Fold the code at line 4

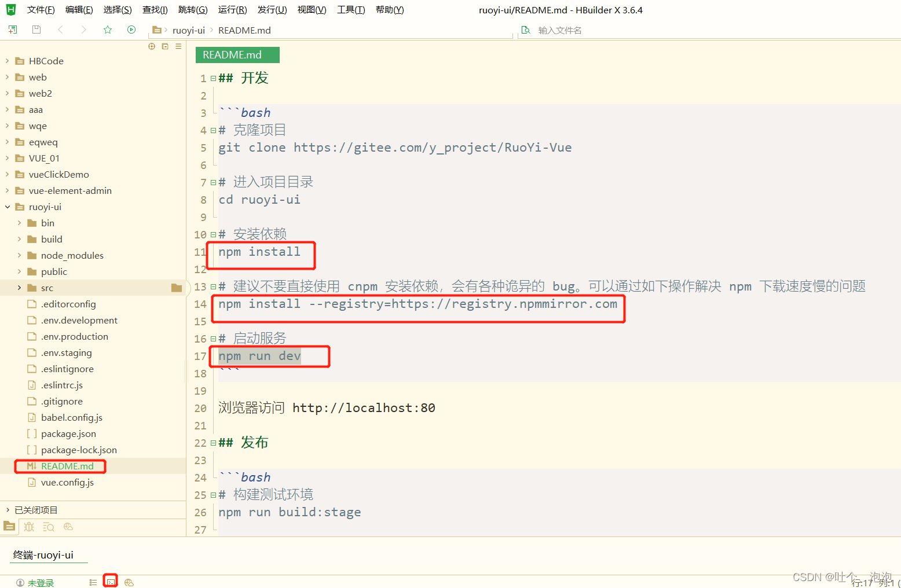(x=214, y=130)
